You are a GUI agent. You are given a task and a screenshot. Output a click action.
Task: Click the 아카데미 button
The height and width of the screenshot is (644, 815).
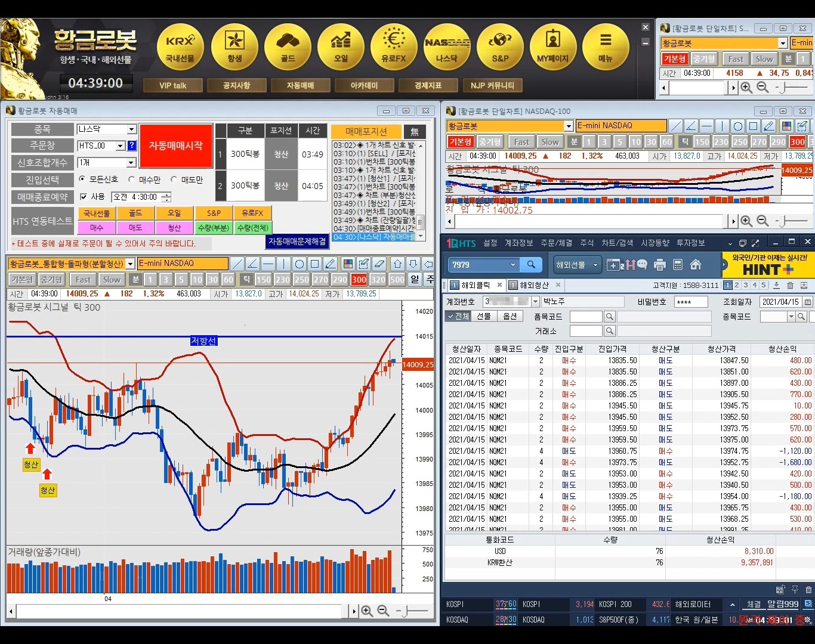[x=364, y=85]
